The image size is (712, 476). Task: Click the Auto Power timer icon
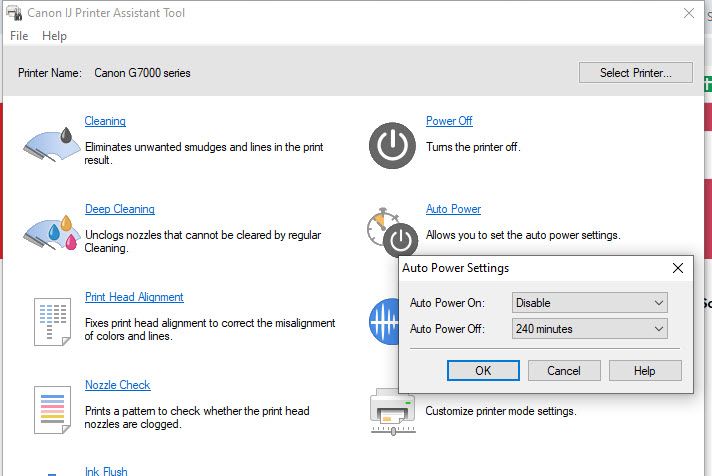click(x=390, y=231)
